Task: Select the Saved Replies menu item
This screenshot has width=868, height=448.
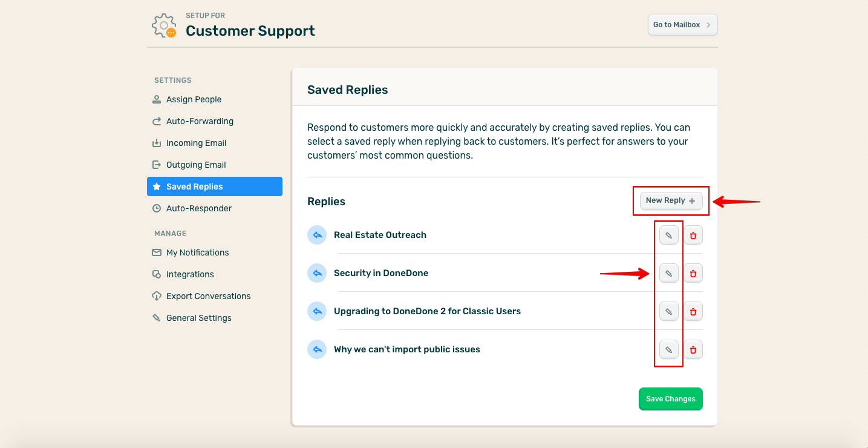Action: 215,186
